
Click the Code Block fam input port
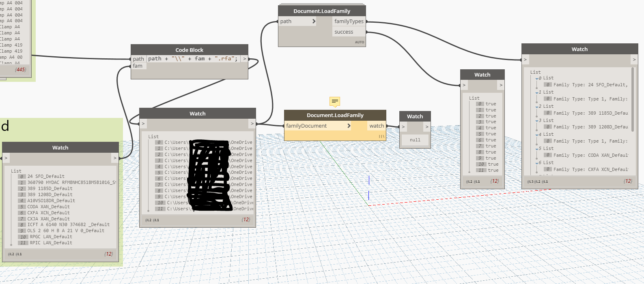pyautogui.click(x=138, y=66)
